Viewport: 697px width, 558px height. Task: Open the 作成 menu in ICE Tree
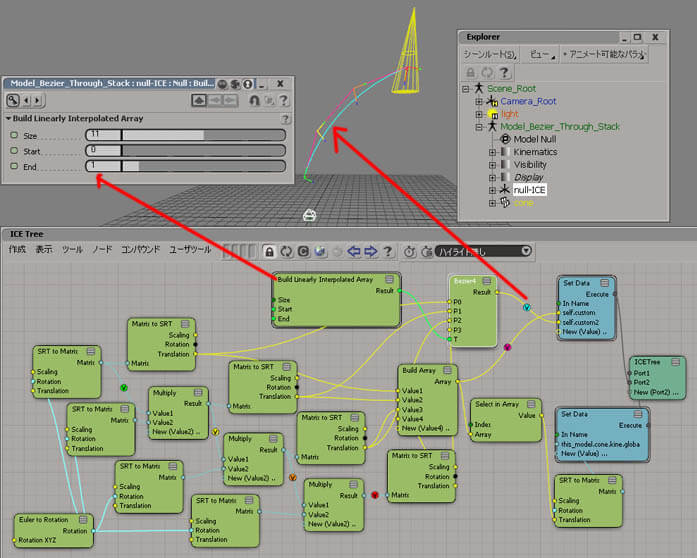[x=17, y=249]
